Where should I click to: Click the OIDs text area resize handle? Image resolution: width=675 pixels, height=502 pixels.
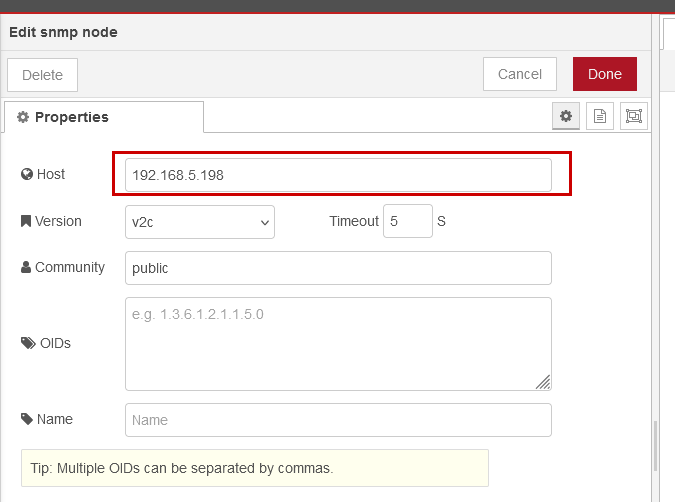click(543, 382)
